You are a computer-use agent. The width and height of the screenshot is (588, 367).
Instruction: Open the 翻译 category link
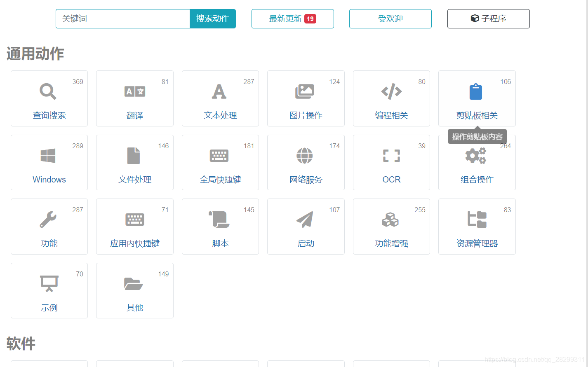point(135,115)
